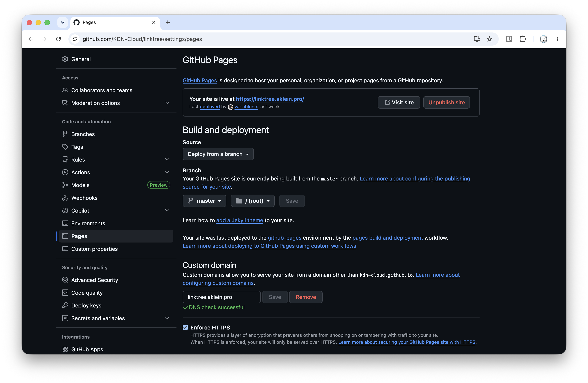Screen dimensions: 588x383
Task: Click the Tags tag icon
Action: click(x=65, y=147)
